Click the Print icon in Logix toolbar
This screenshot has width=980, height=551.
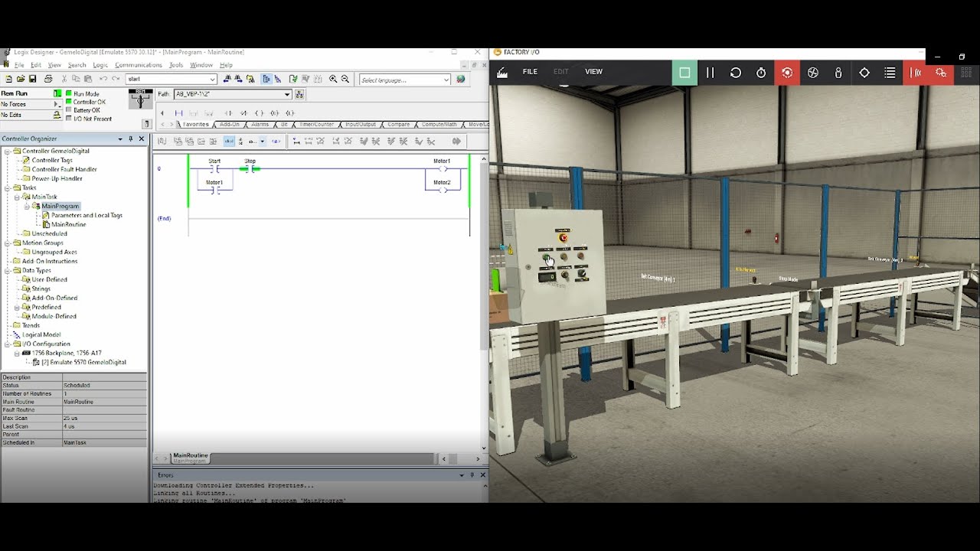point(48,79)
